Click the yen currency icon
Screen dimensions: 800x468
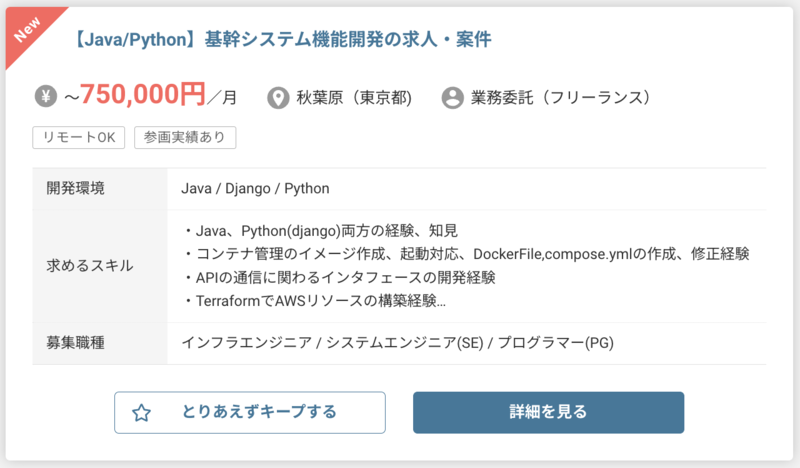point(47,97)
